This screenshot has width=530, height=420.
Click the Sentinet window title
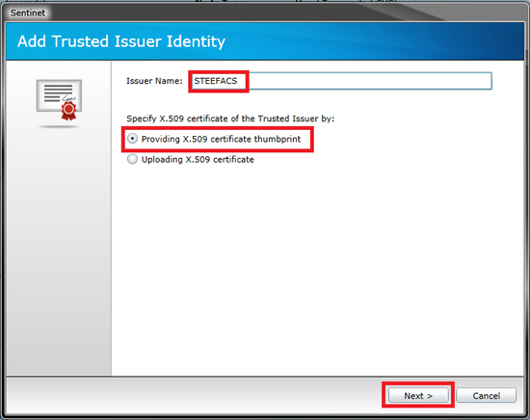click(x=28, y=13)
